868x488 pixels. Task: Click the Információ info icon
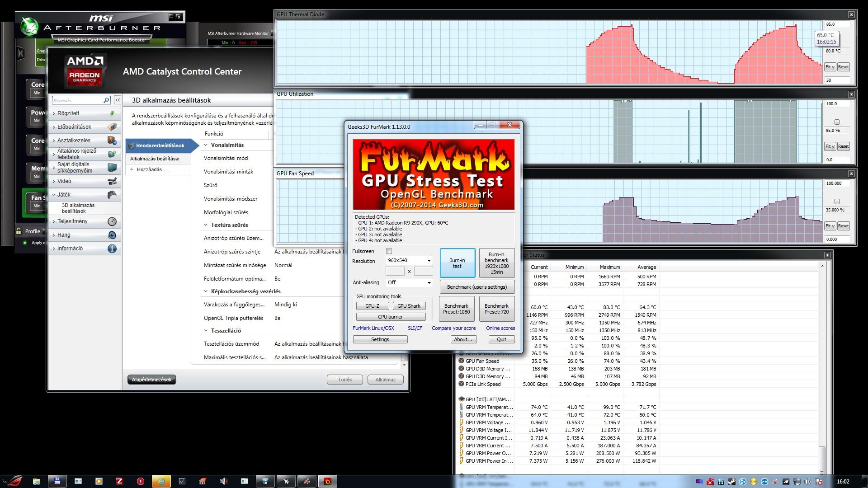[x=112, y=249]
